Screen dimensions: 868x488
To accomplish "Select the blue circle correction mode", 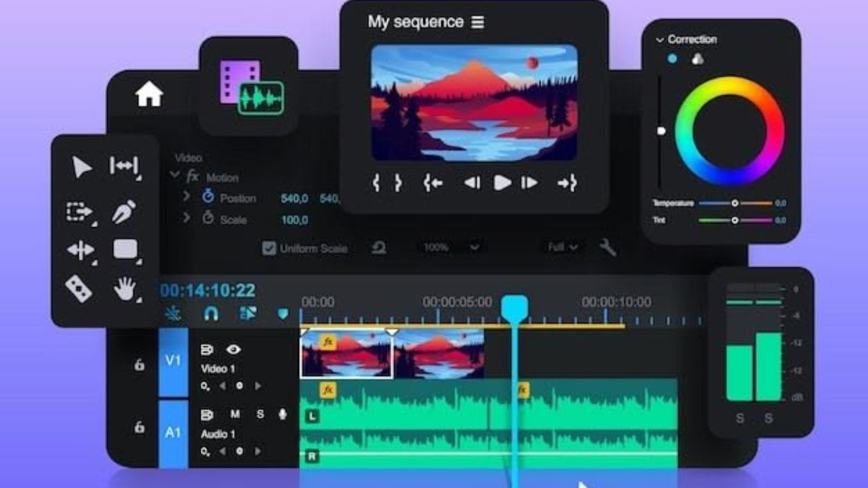I will (672, 59).
